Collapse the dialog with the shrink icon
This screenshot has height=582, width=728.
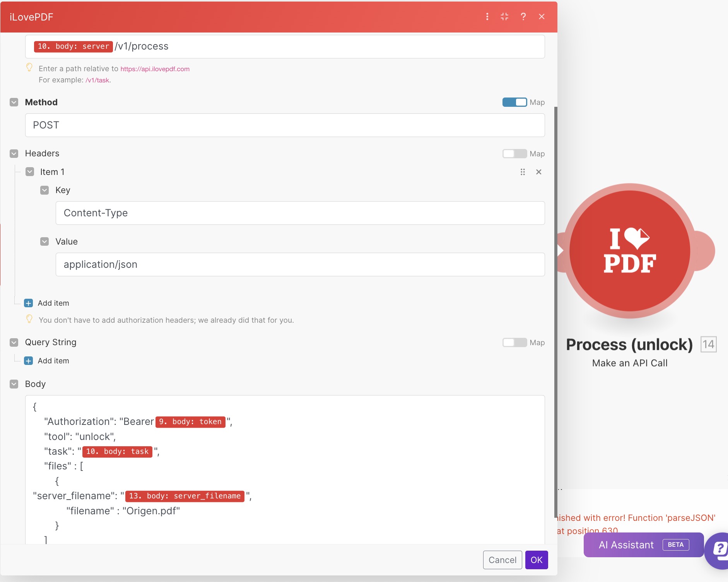(504, 17)
